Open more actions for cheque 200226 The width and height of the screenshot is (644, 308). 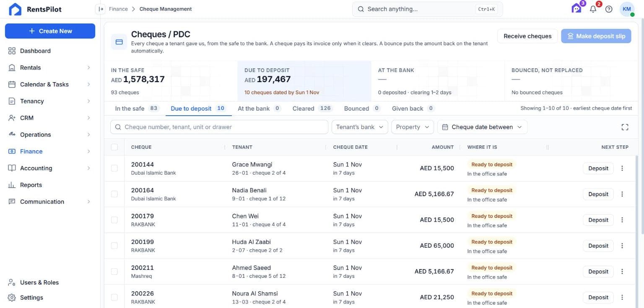point(622,298)
